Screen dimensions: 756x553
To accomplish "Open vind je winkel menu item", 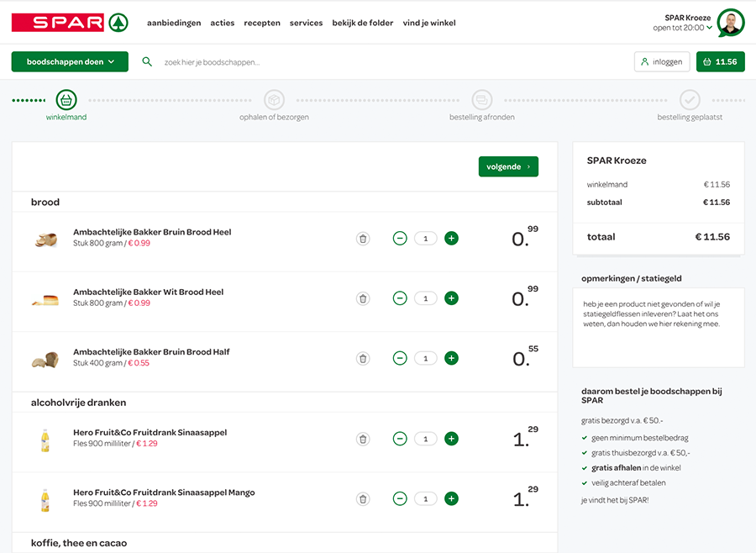I will 429,23.
